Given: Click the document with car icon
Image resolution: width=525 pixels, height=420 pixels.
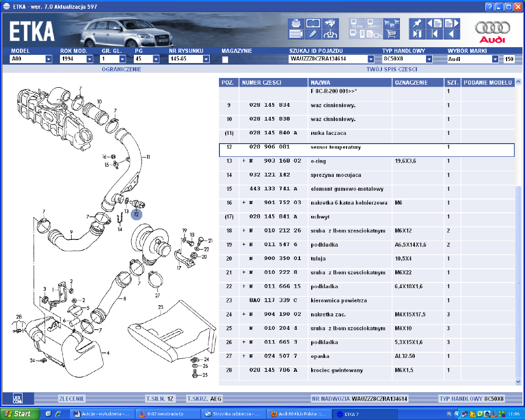Looking at the screenshot, I should coord(374,34).
